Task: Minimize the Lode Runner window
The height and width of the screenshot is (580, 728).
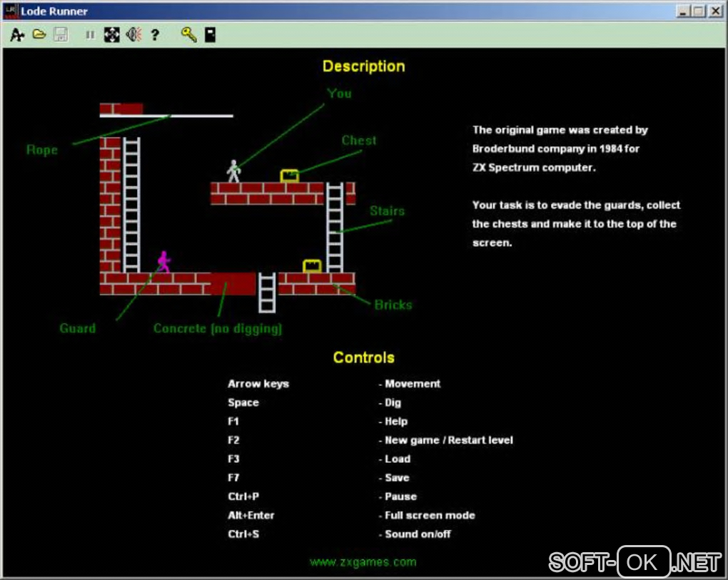Action: pyautogui.click(x=682, y=11)
